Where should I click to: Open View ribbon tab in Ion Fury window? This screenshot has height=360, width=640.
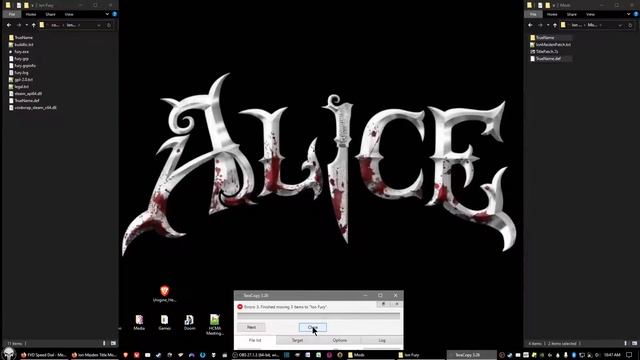(69, 14)
